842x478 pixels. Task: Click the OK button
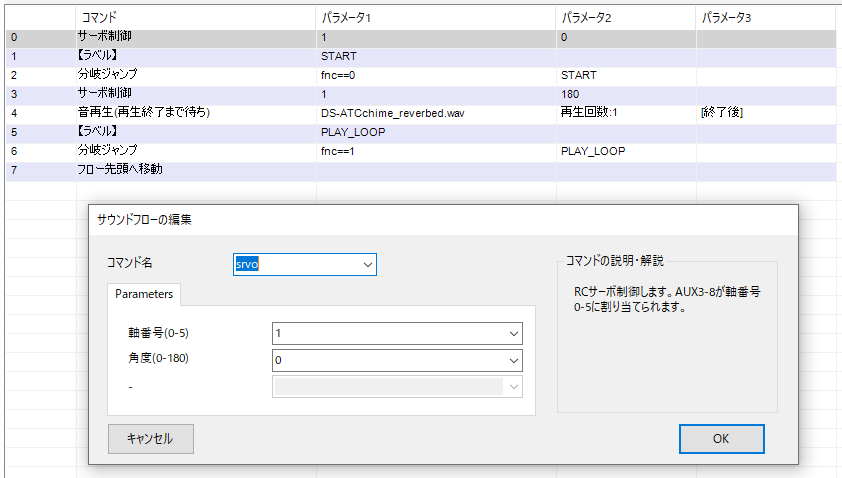720,438
